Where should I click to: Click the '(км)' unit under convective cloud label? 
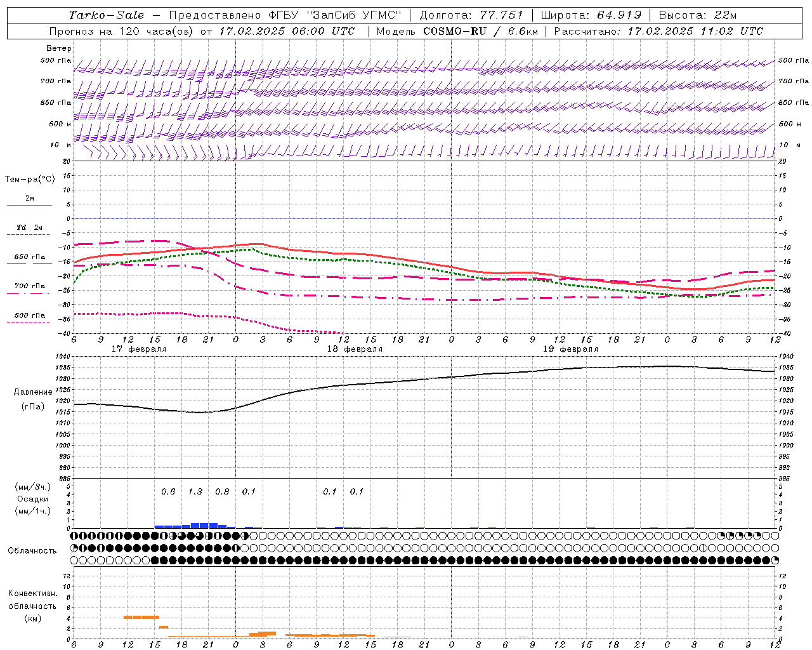pos(32,618)
